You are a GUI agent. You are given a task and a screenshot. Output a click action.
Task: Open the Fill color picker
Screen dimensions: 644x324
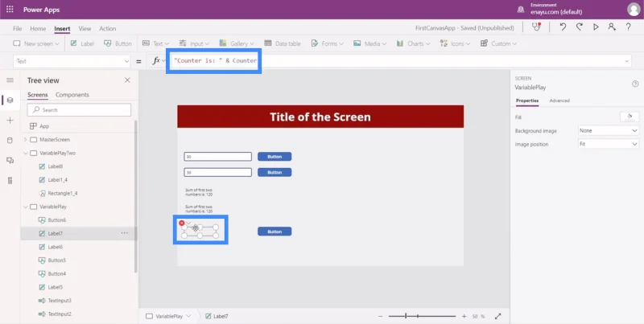pos(630,117)
